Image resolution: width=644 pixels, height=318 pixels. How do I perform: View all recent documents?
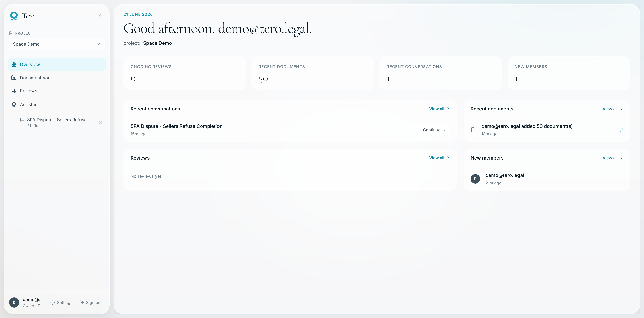[x=612, y=109]
